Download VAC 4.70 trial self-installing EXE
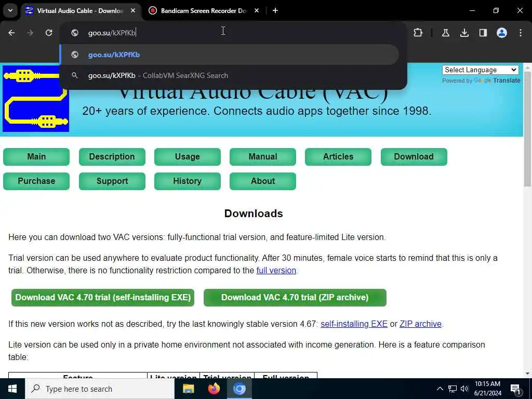Image resolution: width=532 pixels, height=399 pixels. [103, 298]
